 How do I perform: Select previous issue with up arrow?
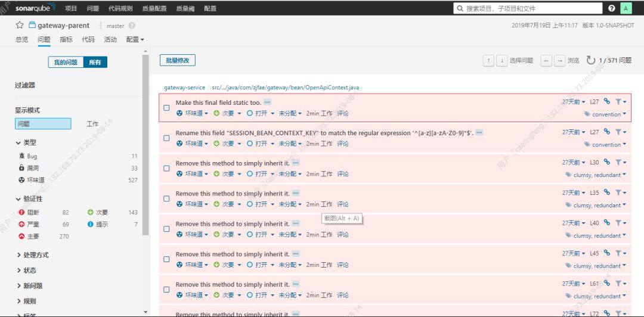pos(488,61)
